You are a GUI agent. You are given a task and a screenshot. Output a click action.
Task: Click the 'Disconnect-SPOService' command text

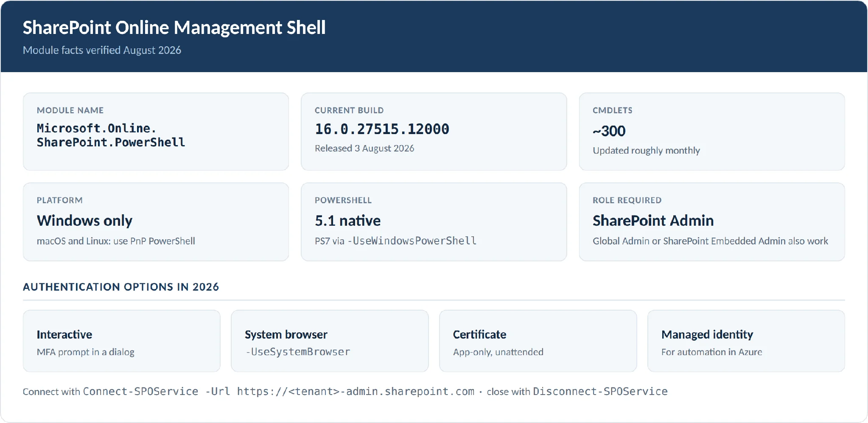click(600, 391)
